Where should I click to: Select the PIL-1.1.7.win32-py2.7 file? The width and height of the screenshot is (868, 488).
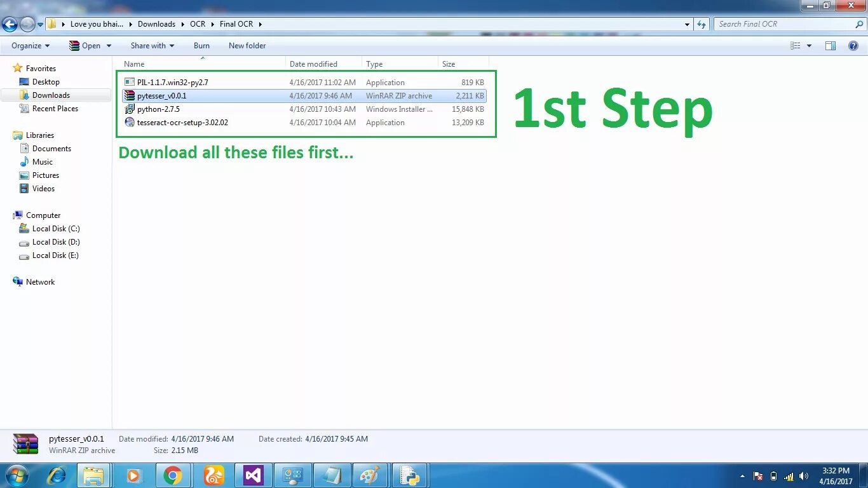click(304, 83)
